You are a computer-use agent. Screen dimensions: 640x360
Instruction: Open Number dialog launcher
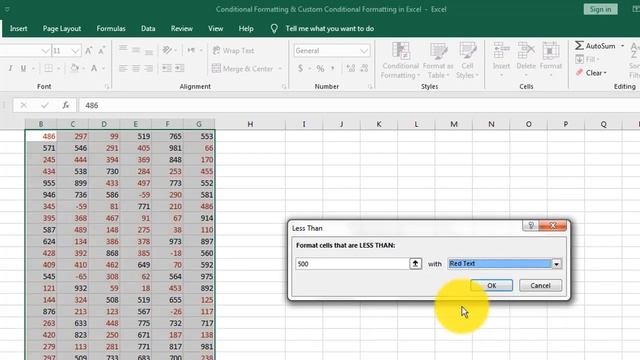point(370,87)
